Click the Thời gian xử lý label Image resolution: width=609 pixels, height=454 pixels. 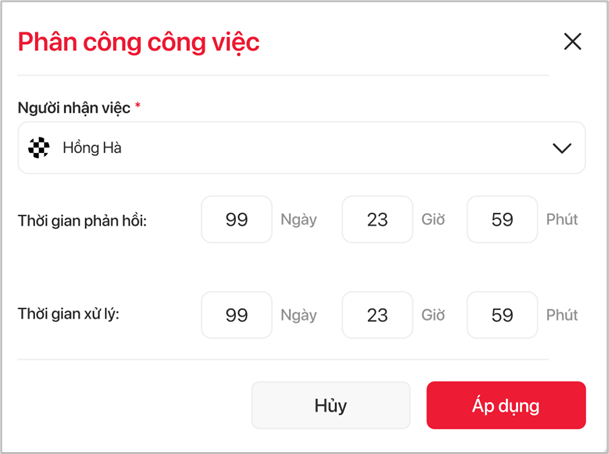75,315
